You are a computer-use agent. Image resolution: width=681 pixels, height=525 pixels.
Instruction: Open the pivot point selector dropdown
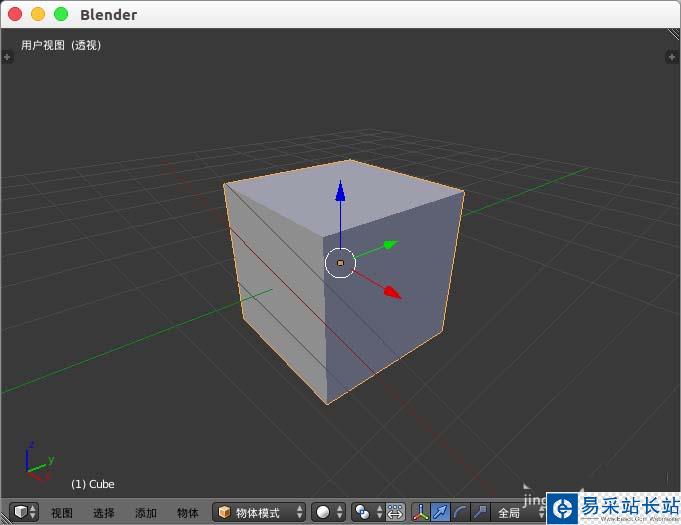367,512
